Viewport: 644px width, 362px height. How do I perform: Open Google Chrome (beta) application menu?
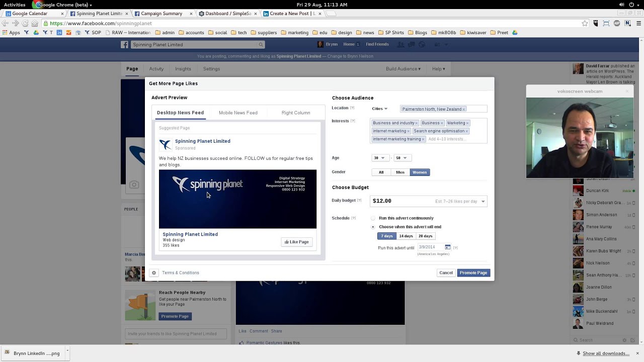coord(61,5)
